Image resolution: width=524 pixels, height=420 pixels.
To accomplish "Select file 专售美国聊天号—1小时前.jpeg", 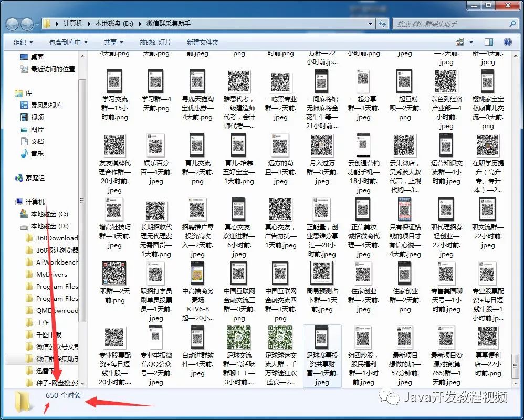I will [446, 287].
